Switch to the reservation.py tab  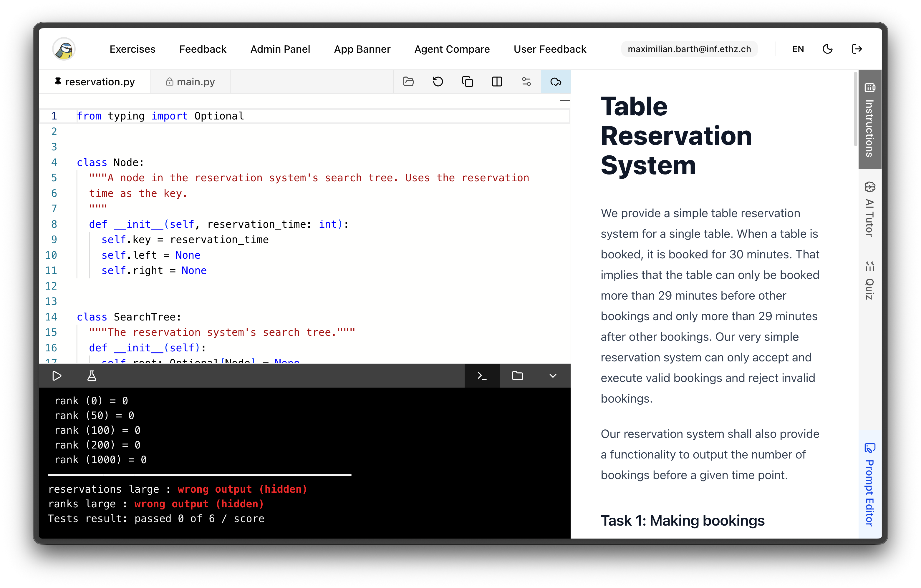point(95,82)
